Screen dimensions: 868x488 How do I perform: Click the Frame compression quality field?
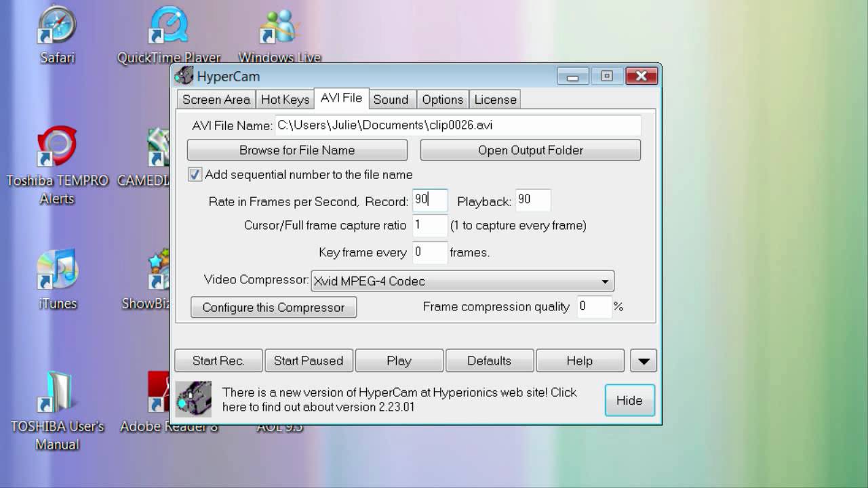click(x=594, y=306)
